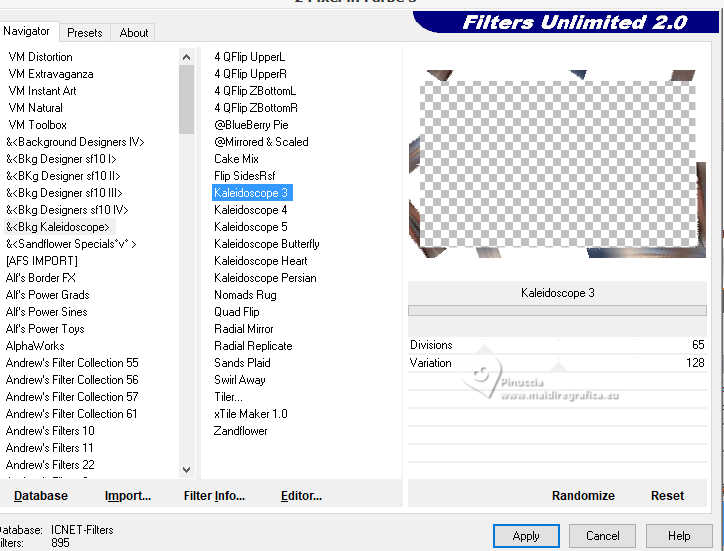724x551 pixels.
Task: Select the highlighted Kaleidoscope 3 filter
Action: [252, 193]
